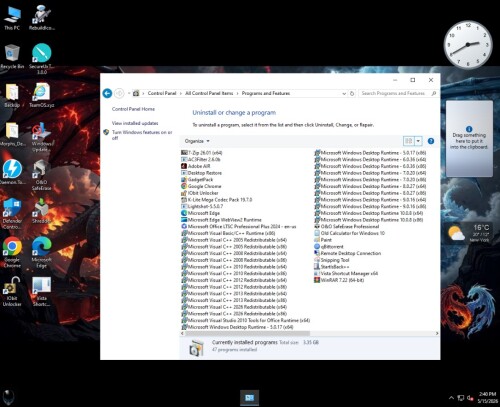Viewport: 500px width, 407px height.
Task: Click the Microsoft Edge icon in program list
Action: pos(184,213)
